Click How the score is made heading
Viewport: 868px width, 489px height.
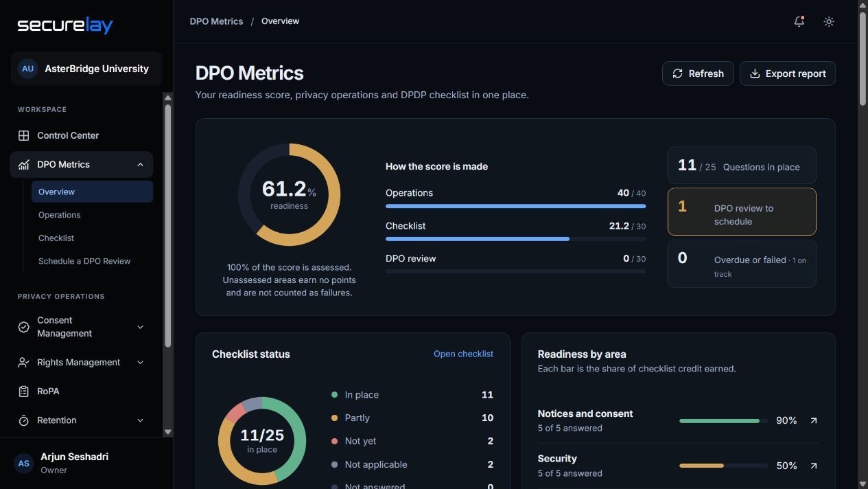point(437,166)
